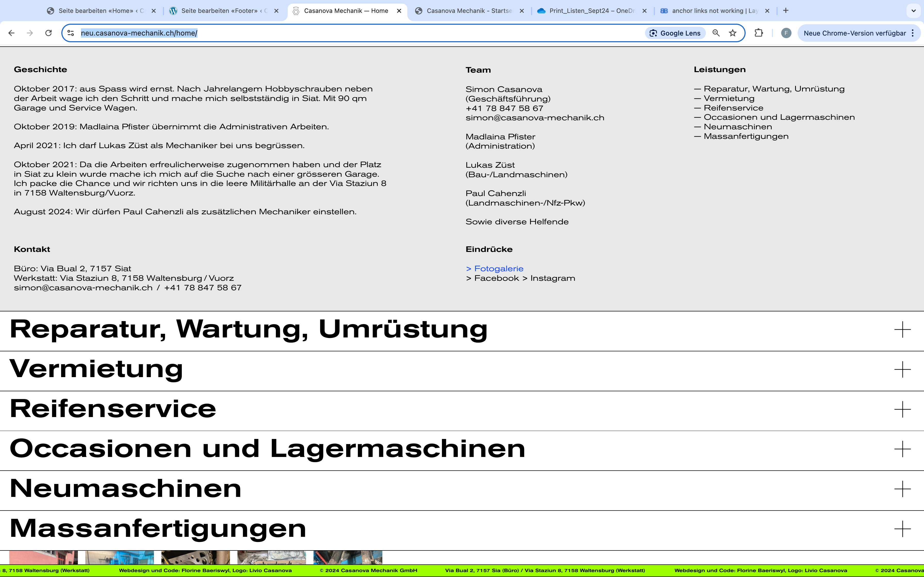Viewport: 924px width, 577px height.
Task: Open the Chrome profile avatar
Action: (786, 33)
